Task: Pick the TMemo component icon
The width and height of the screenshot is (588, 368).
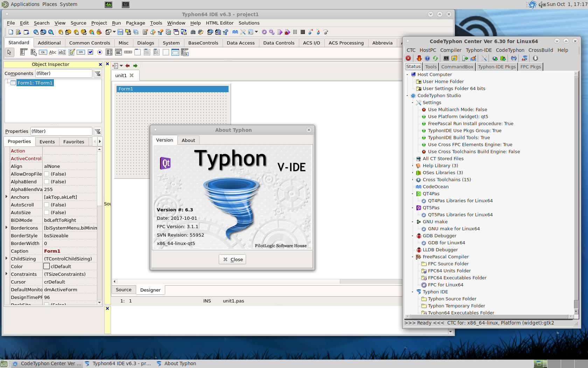Action: 71,53
